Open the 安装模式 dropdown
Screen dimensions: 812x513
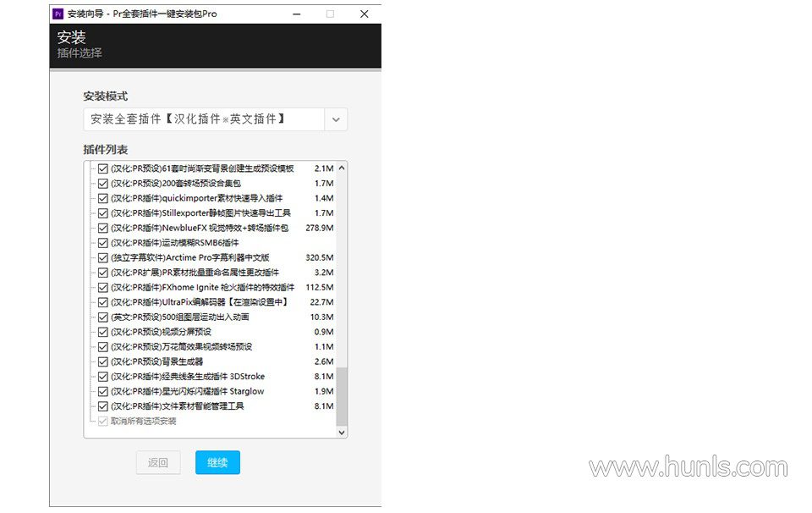pos(336,119)
